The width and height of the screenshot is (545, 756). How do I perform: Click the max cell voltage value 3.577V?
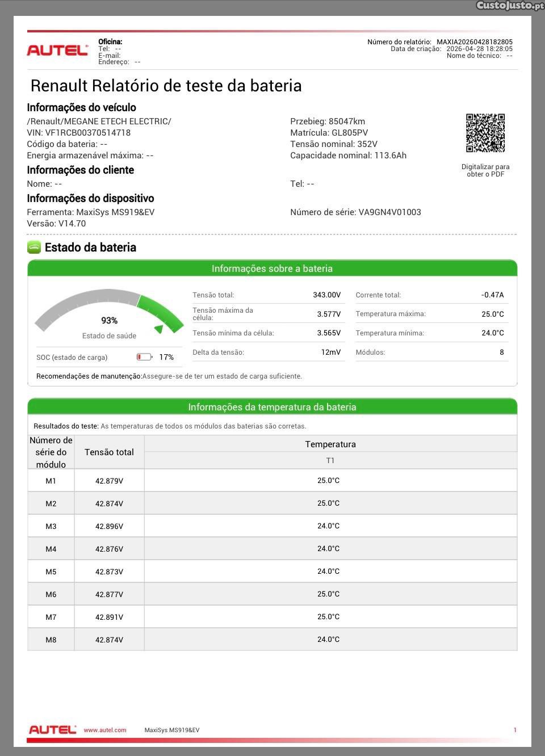point(329,314)
